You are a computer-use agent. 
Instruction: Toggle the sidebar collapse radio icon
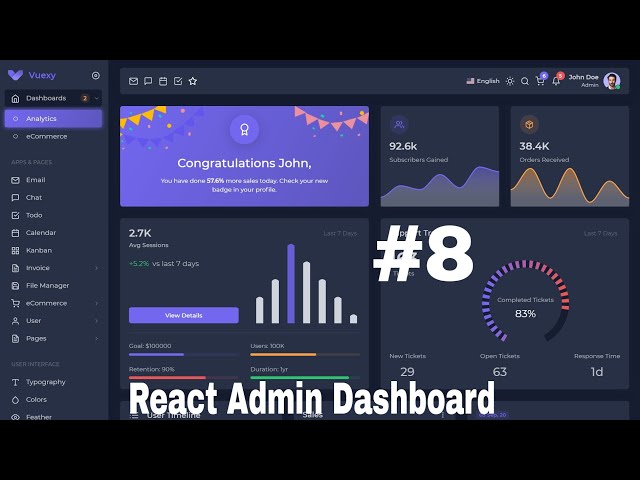point(96,76)
